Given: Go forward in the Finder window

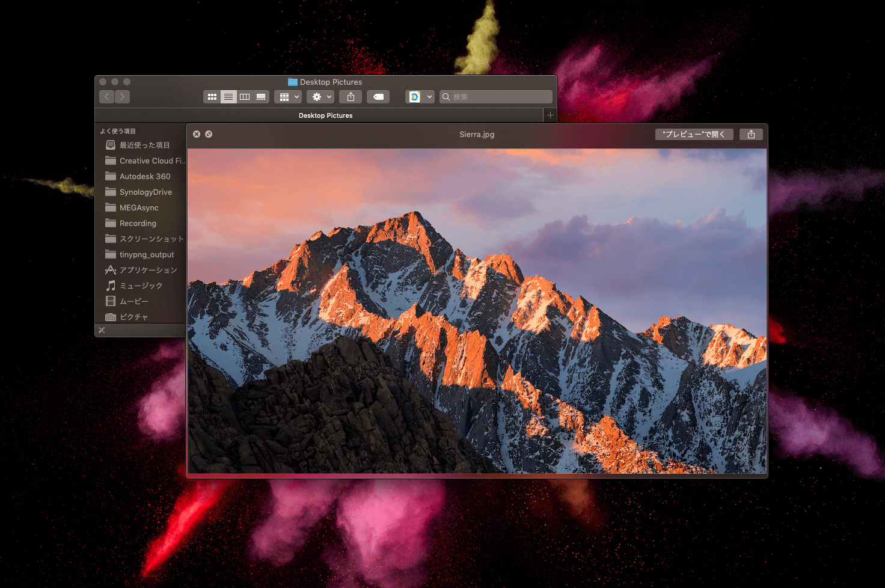Looking at the screenshot, I should click(123, 97).
